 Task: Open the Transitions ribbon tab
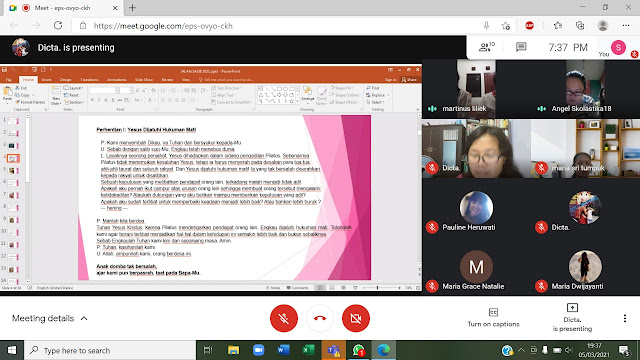[89, 80]
